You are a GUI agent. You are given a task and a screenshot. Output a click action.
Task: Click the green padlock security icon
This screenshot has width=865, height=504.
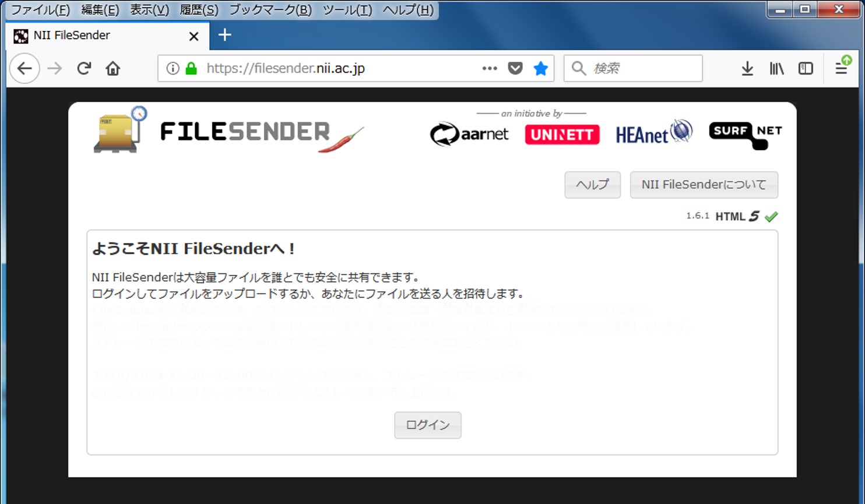(x=191, y=69)
